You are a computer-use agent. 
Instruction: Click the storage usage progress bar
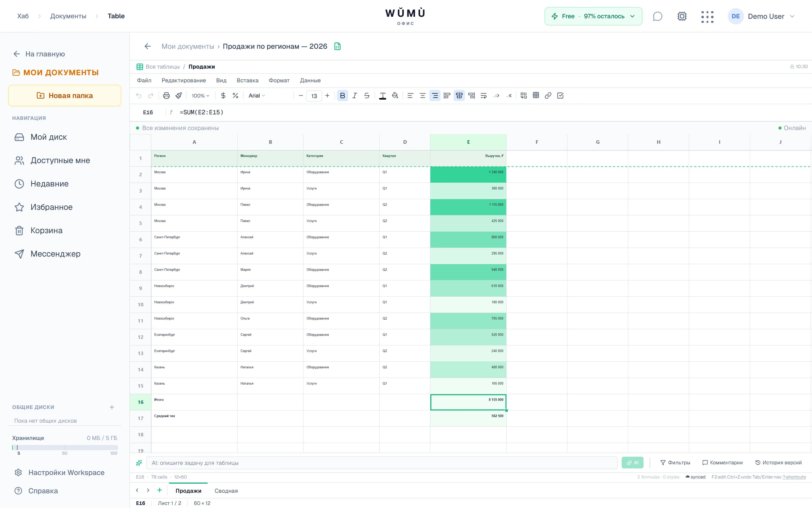tap(65, 448)
